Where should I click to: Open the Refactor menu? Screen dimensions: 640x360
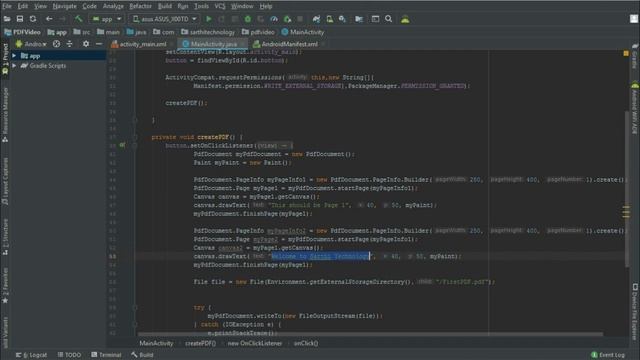[x=140, y=6]
